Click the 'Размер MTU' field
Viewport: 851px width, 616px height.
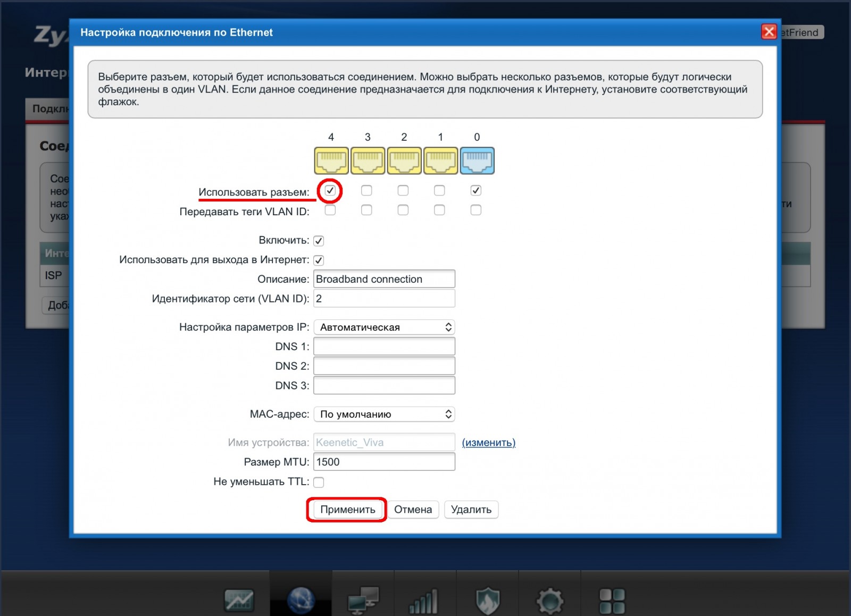(384, 462)
